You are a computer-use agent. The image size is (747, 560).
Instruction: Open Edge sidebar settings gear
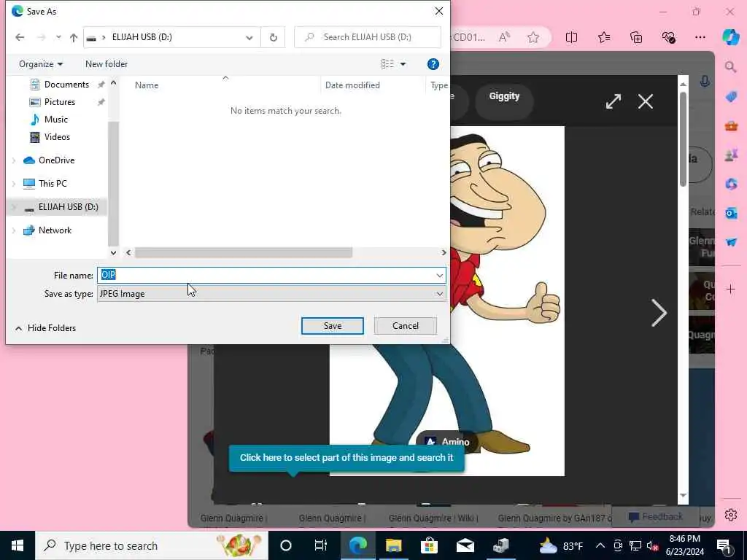730,515
